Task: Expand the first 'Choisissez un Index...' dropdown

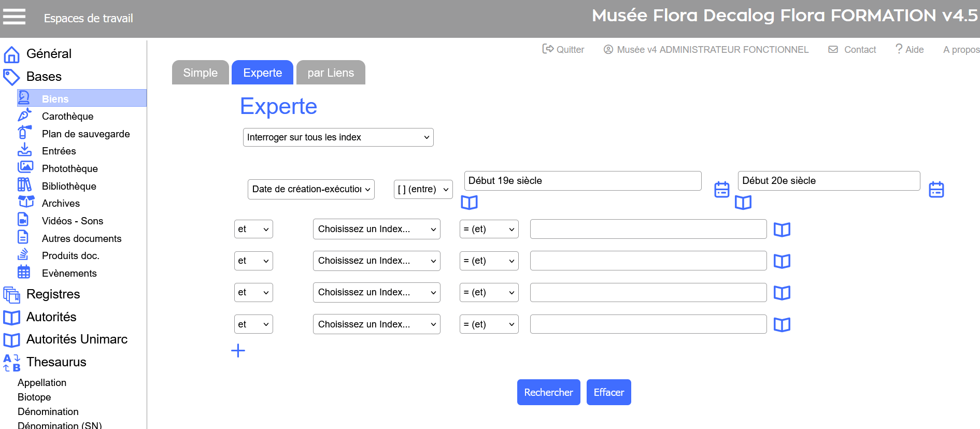Action: click(x=376, y=229)
